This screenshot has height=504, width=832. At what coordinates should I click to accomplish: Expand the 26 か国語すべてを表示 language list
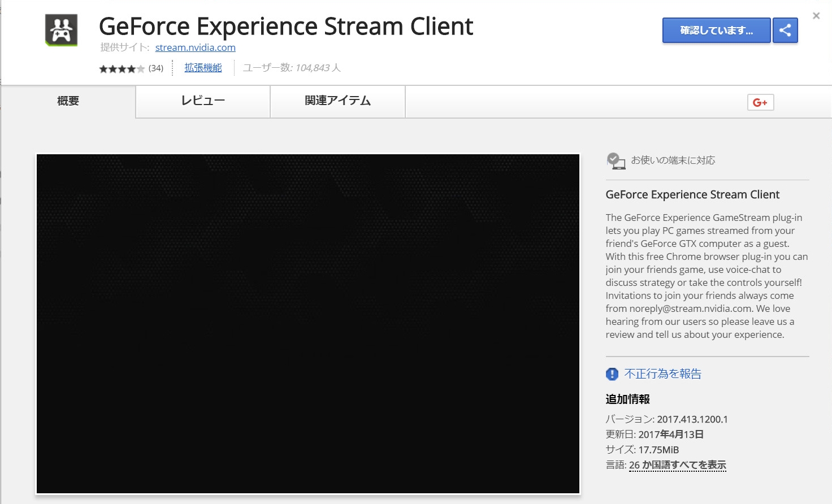(x=677, y=465)
